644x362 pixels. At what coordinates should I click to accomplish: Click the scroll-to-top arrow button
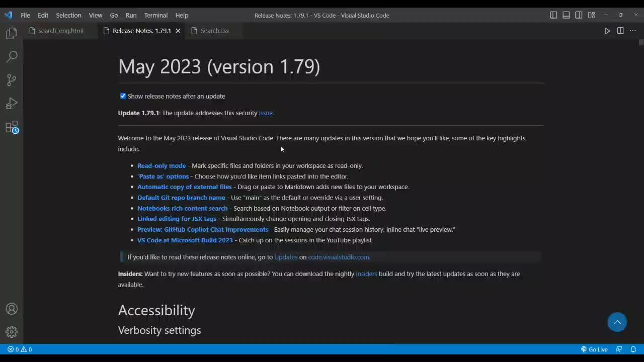coord(617,322)
